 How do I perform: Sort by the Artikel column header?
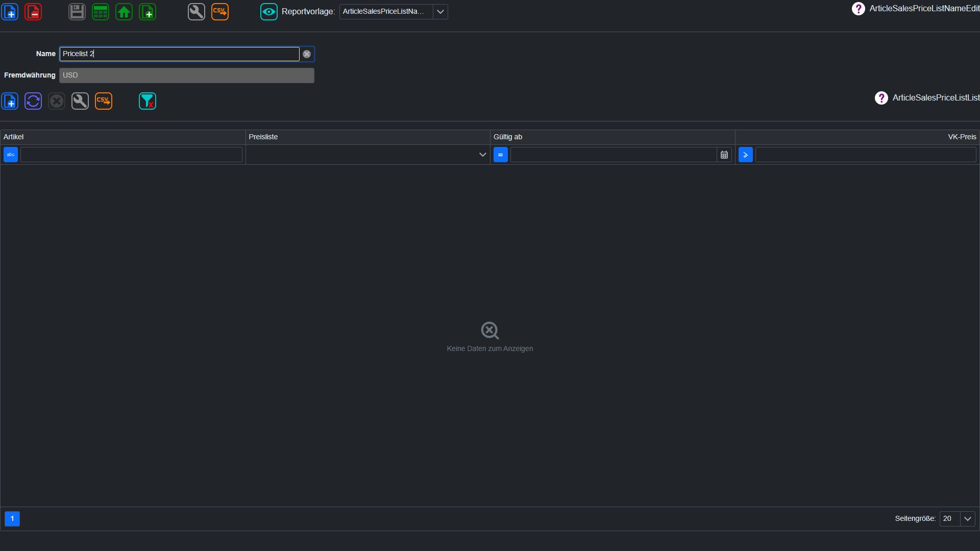[x=123, y=137]
